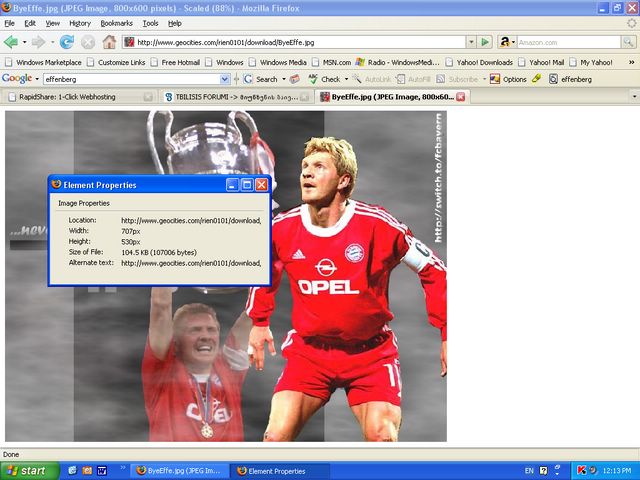Open the Edit menu

coord(30,23)
